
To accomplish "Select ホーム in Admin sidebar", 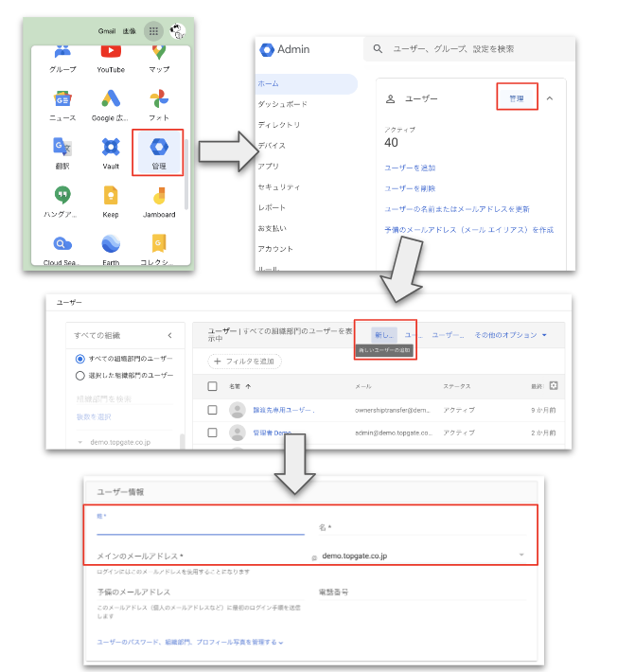I will [x=307, y=84].
